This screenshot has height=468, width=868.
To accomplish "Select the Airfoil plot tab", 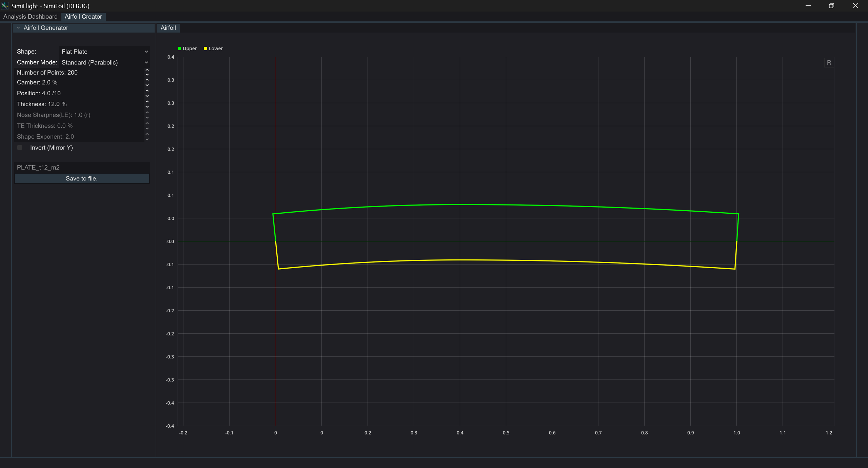I will pyautogui.click(x=168, y=28).
